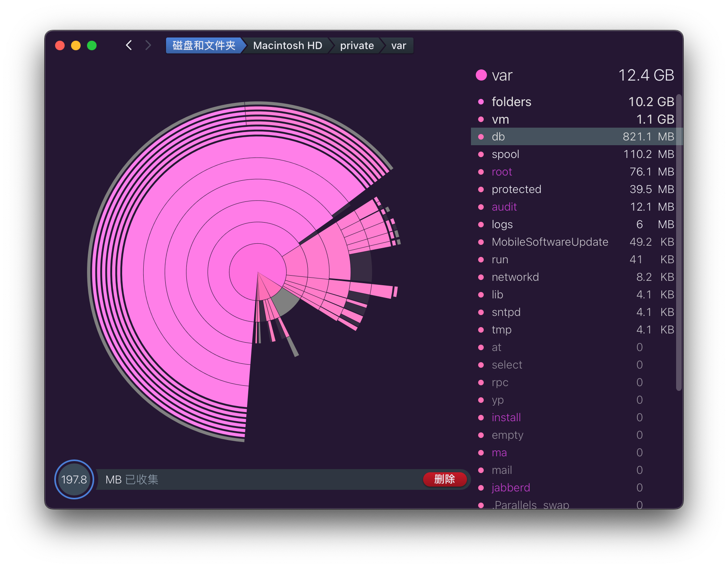Select the var breadcrumb segment

coord(398,45)
